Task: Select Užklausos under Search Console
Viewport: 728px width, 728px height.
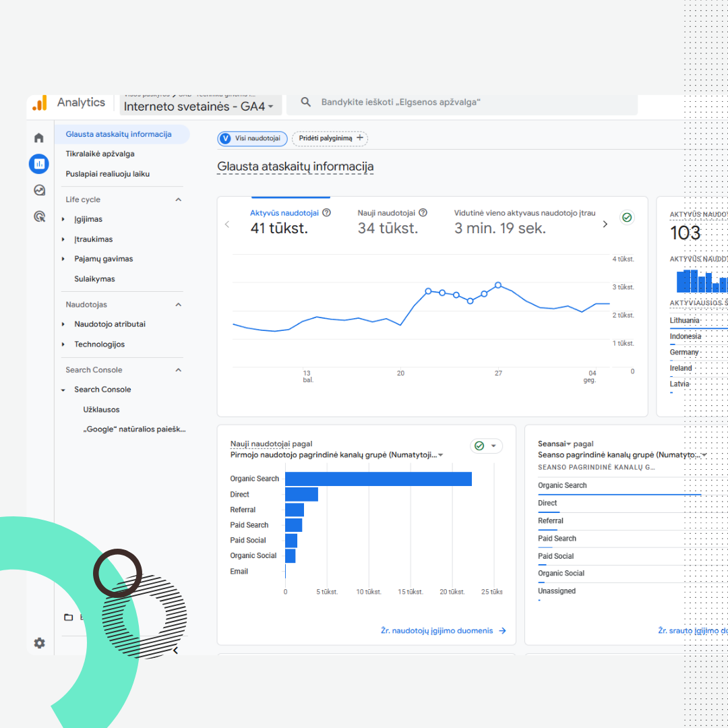Action: point(101,409)
